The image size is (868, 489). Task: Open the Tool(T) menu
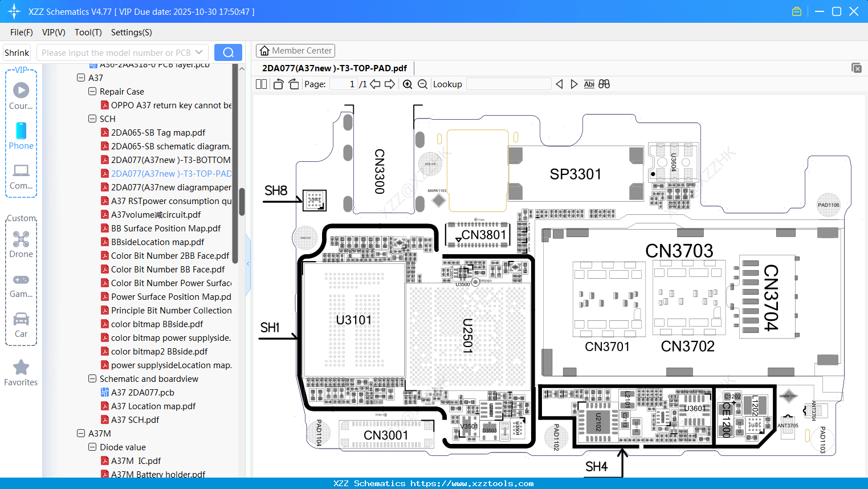pyautogui.click(x=88, y=32)
